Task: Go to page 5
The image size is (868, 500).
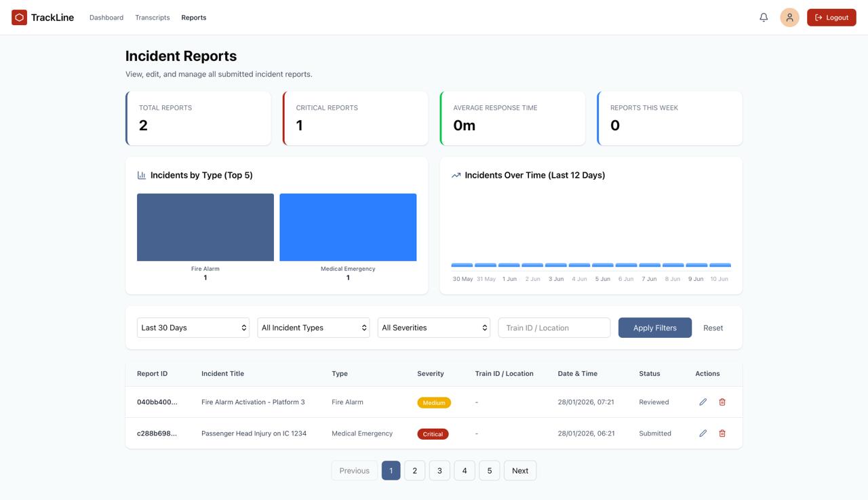Action: pyautogui.click(x=490, y=471)
